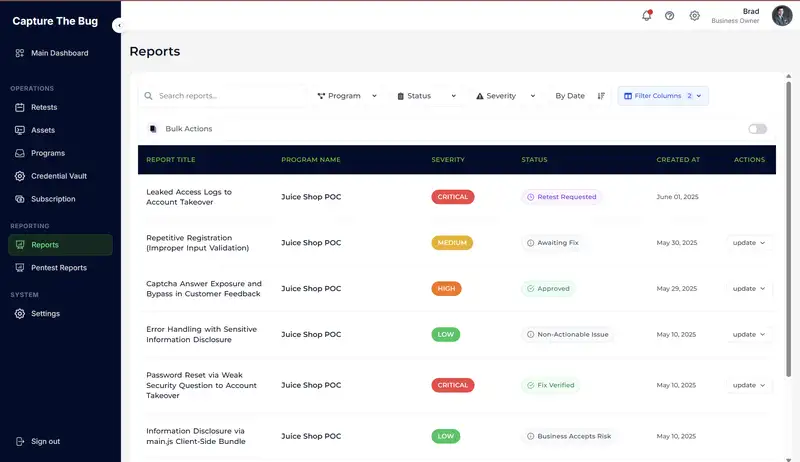Expand the Filter Columns dropdown chevron
The image size is (800, 462).
tap(699, 96)
